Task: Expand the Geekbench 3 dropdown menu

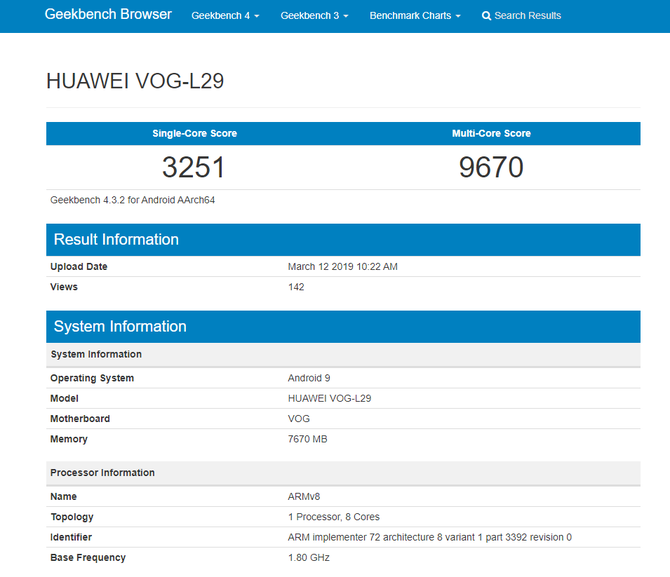Action: pyautogui.click(x=314, y=16)
